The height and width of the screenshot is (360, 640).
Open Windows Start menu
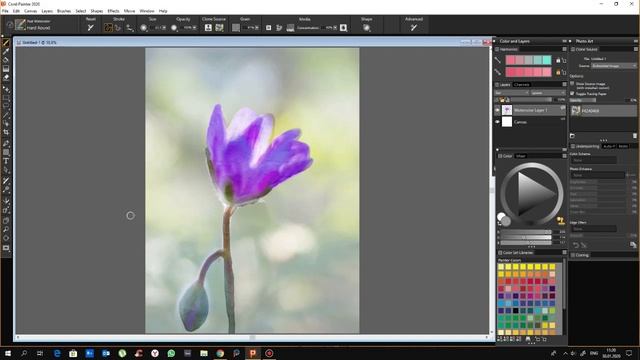pos(7,353)
